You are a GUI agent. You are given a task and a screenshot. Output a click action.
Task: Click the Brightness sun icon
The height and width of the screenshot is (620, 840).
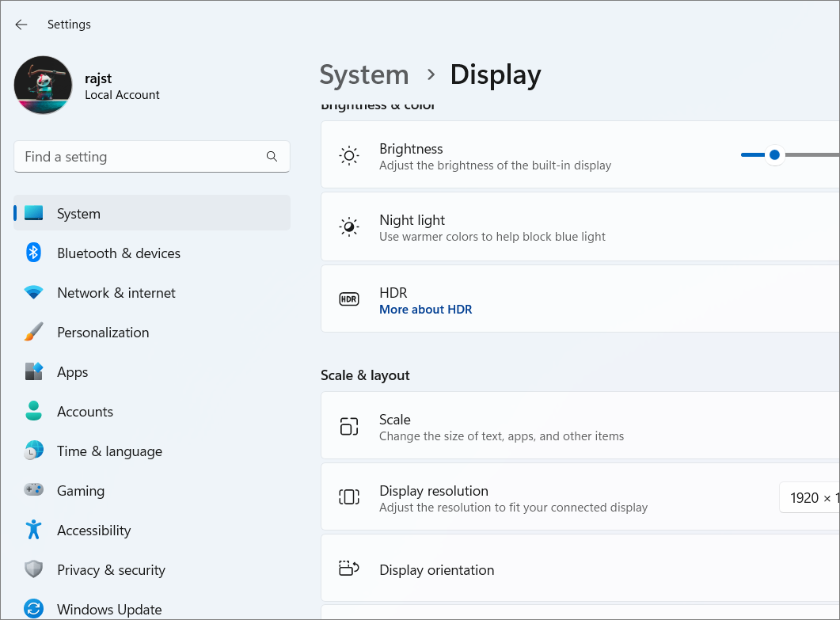click(348, 155)
